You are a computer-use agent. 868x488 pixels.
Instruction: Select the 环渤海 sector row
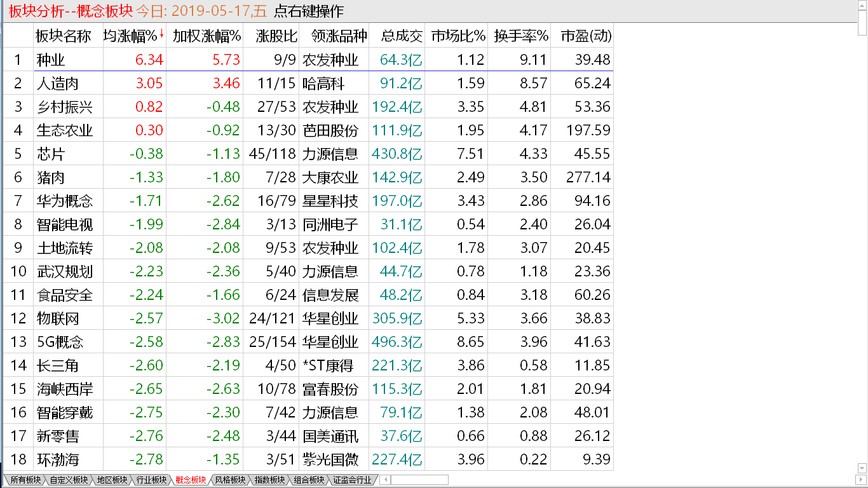(308, 459)
